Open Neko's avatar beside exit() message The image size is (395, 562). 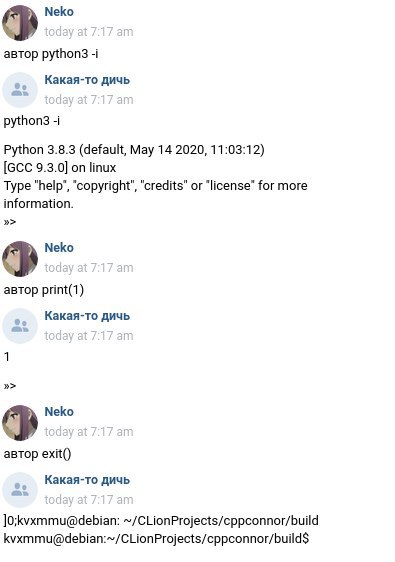click(20, 423)
